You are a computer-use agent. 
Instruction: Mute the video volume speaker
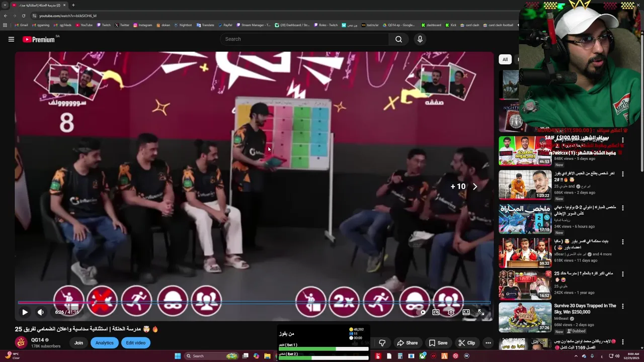coord(41,312)
